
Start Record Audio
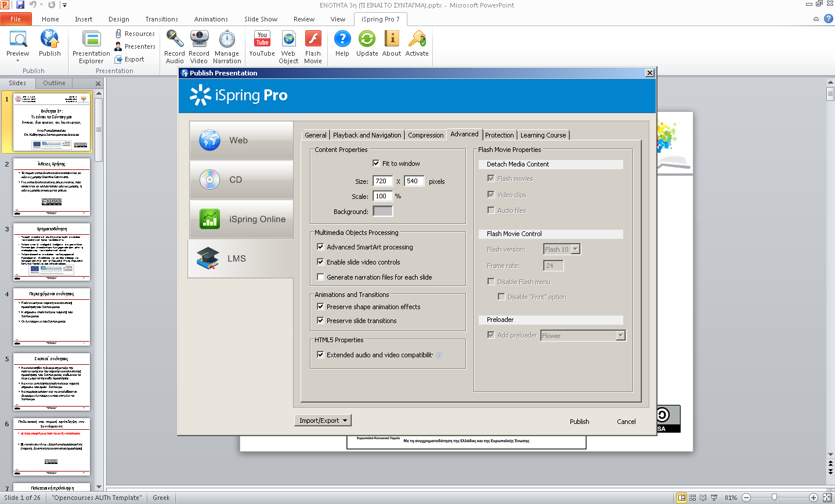point(175,47)
